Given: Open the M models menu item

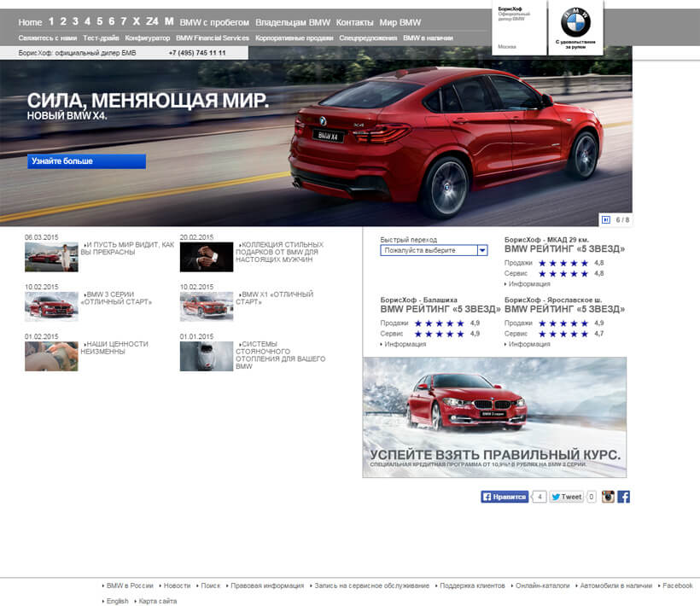Looking at the screenshot, I should pyautogui.click(x=169, y=21).
